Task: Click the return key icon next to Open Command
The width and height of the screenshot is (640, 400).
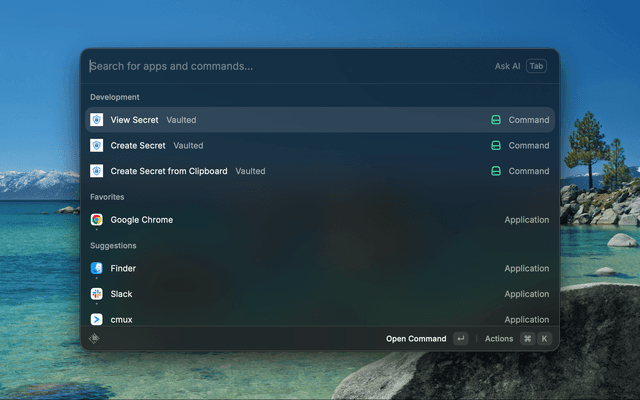Action: 461,338
